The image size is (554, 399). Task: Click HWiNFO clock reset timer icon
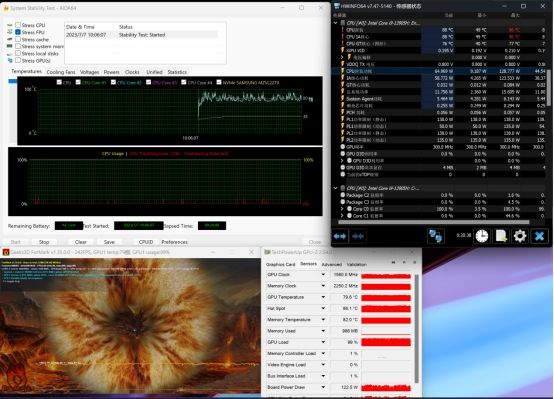[x=482, y=236]
